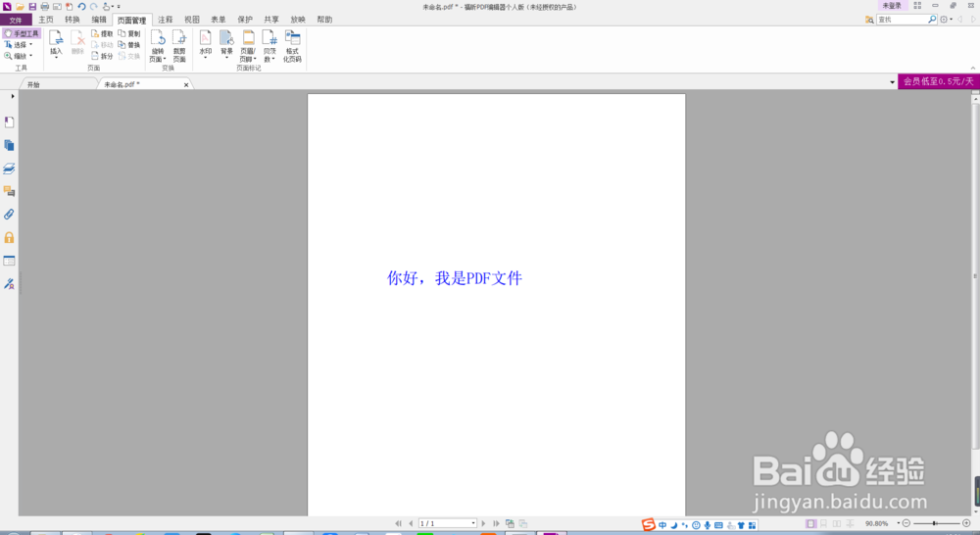
Task: Click the 替换 replace pages button
Action: coord(129,45)
